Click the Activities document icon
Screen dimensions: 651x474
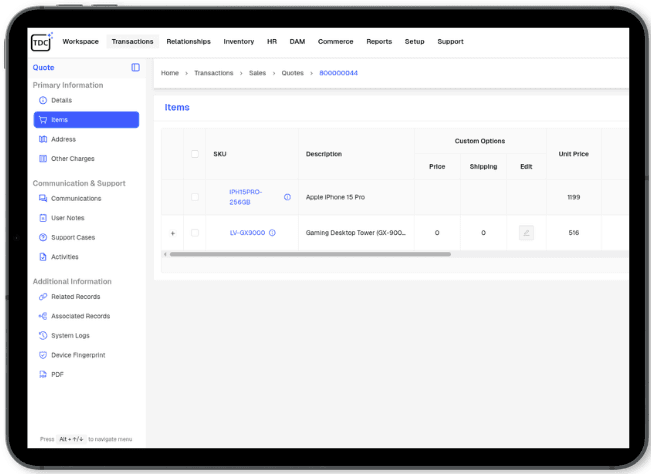43,257
